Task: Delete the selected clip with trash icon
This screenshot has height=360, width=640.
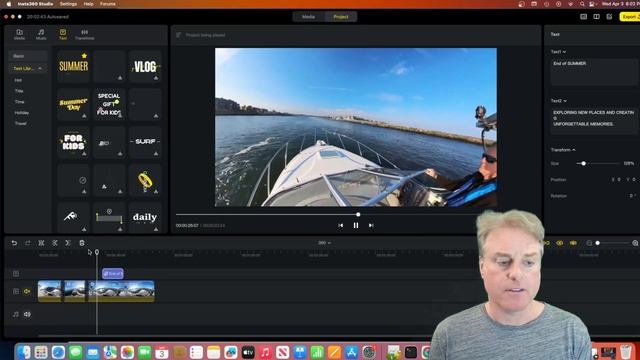Action: (x=82, y=243)
